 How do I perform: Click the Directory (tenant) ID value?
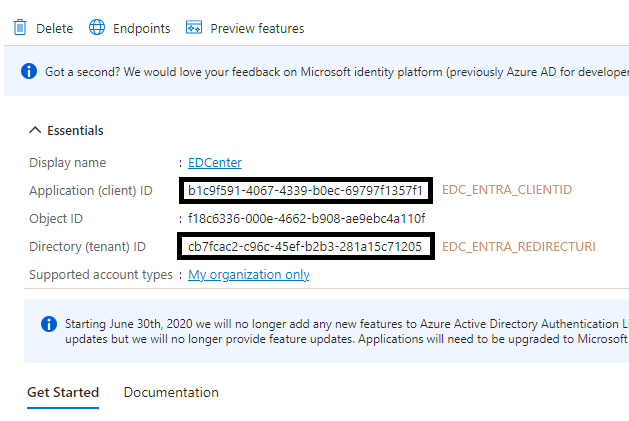click(x=305, y=246)
